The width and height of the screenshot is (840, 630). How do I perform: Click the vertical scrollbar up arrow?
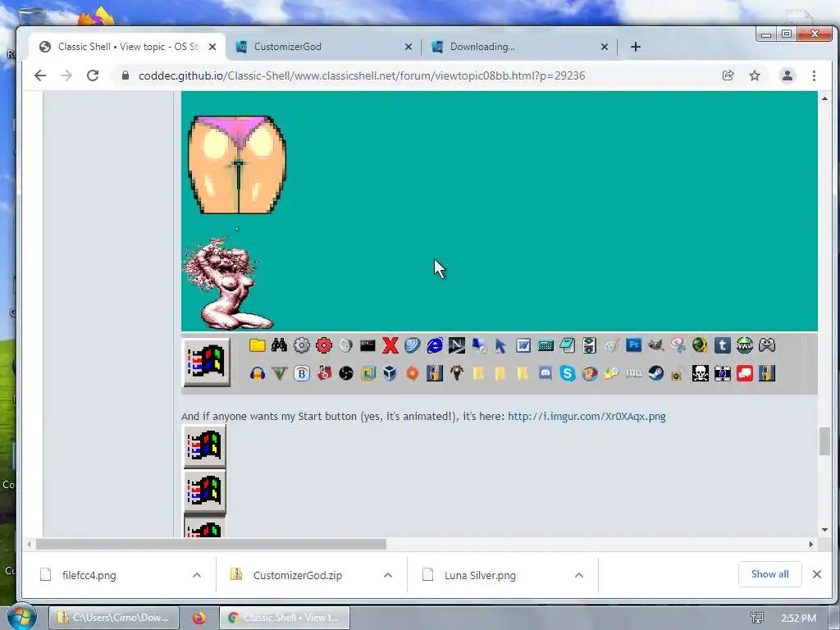point(825,98)
